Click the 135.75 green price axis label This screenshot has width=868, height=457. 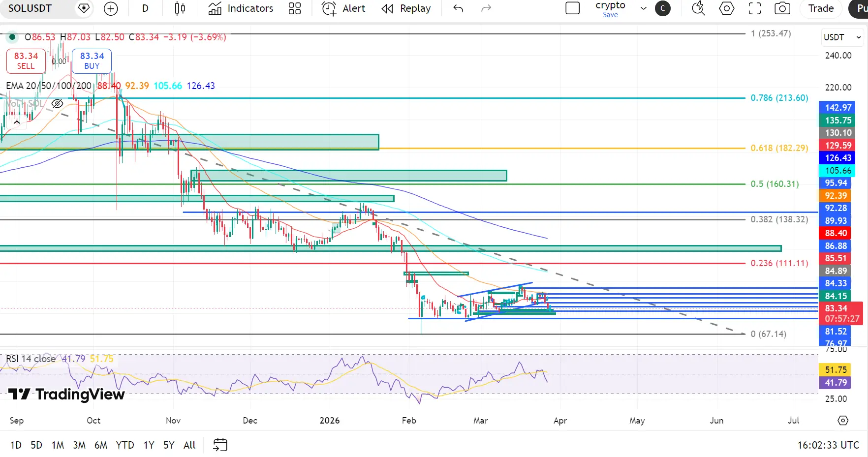[x=837, y=121]
